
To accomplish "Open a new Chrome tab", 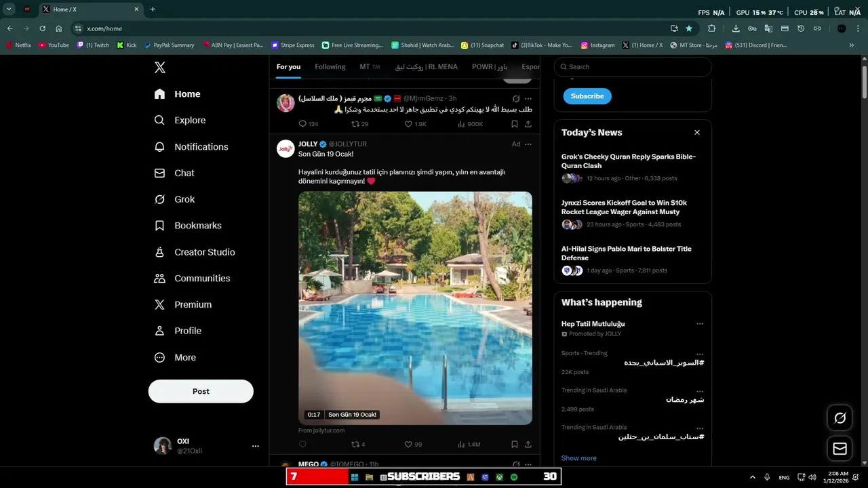I will [153, 9].
